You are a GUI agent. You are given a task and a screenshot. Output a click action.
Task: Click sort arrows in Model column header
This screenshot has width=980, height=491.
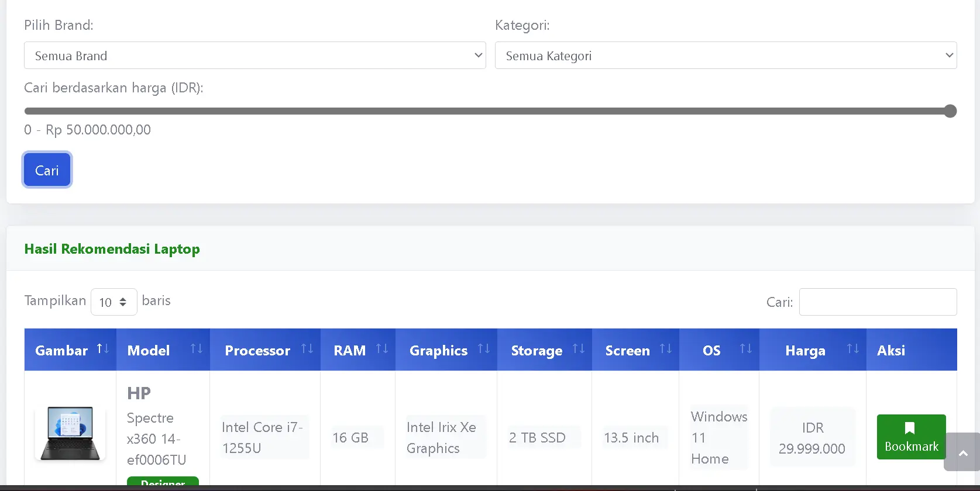pyautogui.click(x=197, y=349)
